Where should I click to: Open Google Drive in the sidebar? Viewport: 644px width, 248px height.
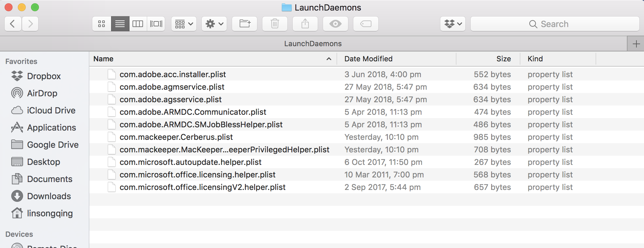(45, 145)
